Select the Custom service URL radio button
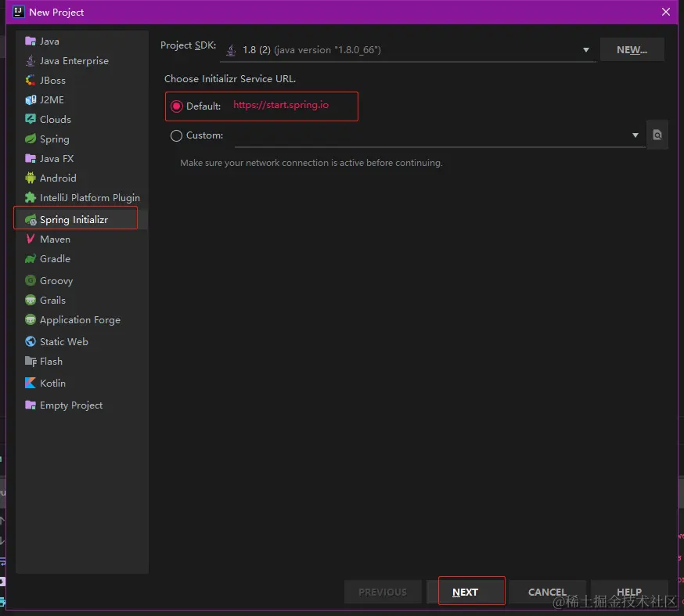Image resolution: width=684 pixels, height=616 pixels. coord(176,135)
